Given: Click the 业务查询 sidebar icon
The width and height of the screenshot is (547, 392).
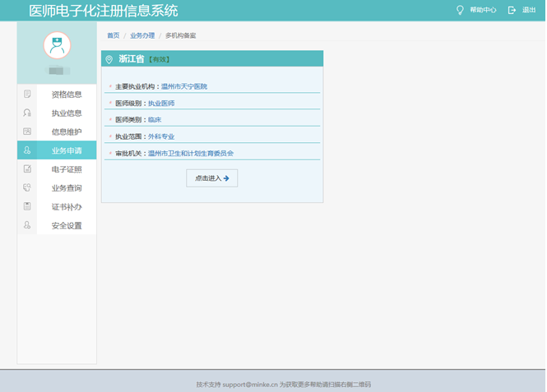Looking at the screenshot, I should 27,188.
